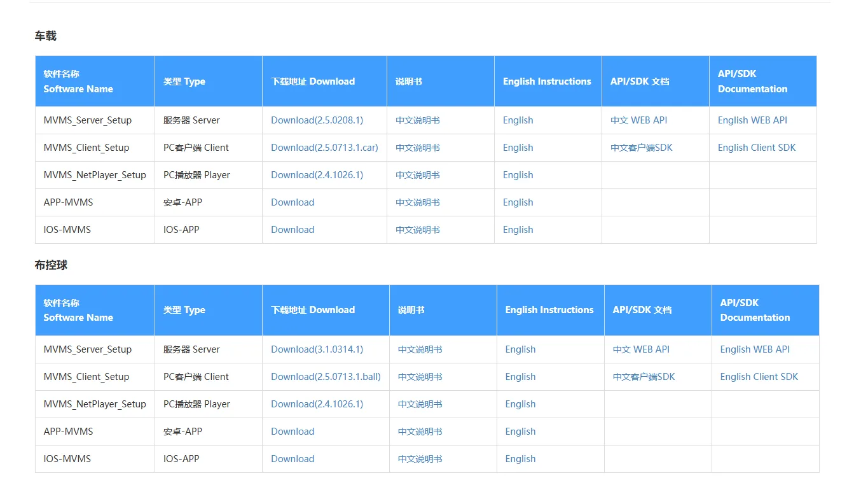
Task: Open 中文说明书 for IOS-MVMS in the 布控球 table
Action: point(420,459)
